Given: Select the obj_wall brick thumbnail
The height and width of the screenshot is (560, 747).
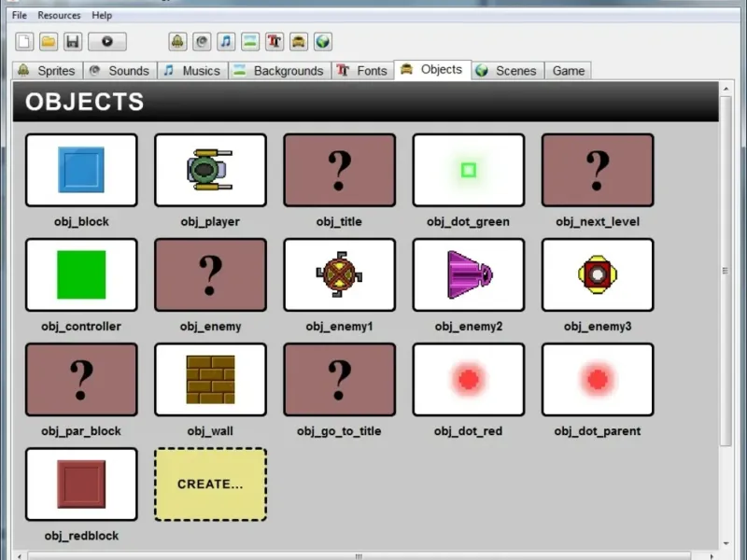Looking at the screenshot, I should click(211, 380).
